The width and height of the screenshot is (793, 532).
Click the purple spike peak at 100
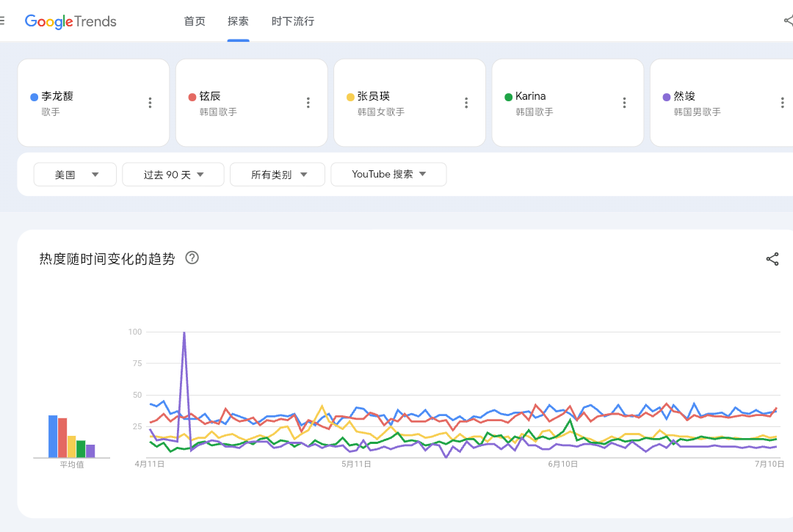click(184, 333)
